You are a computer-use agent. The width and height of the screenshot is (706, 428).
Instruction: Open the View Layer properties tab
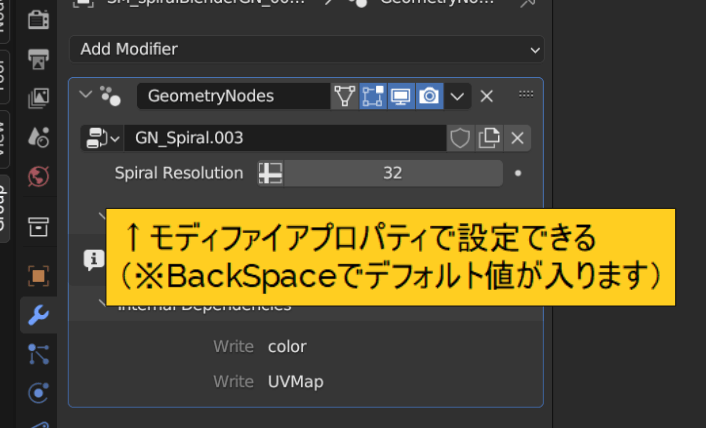point(38,98)
